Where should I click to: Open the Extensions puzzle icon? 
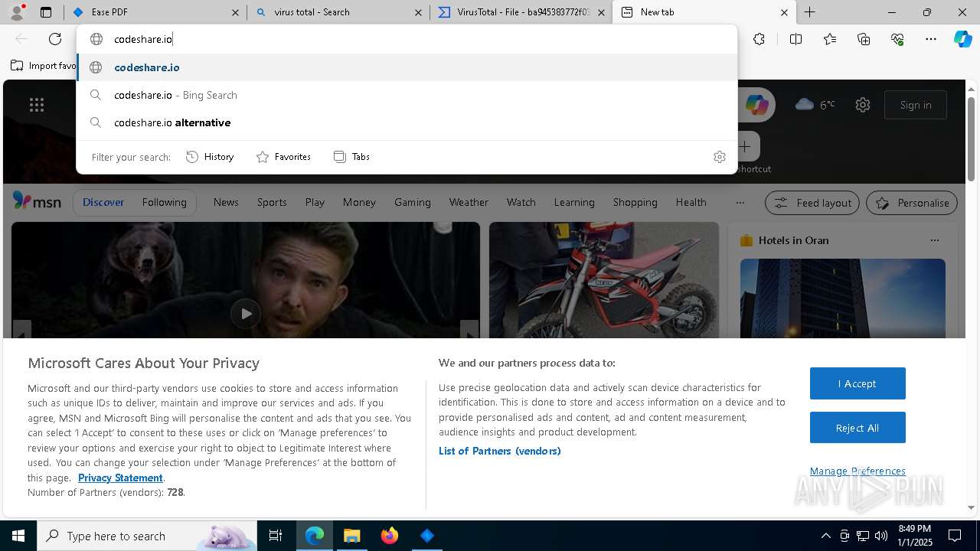point(759,39)
